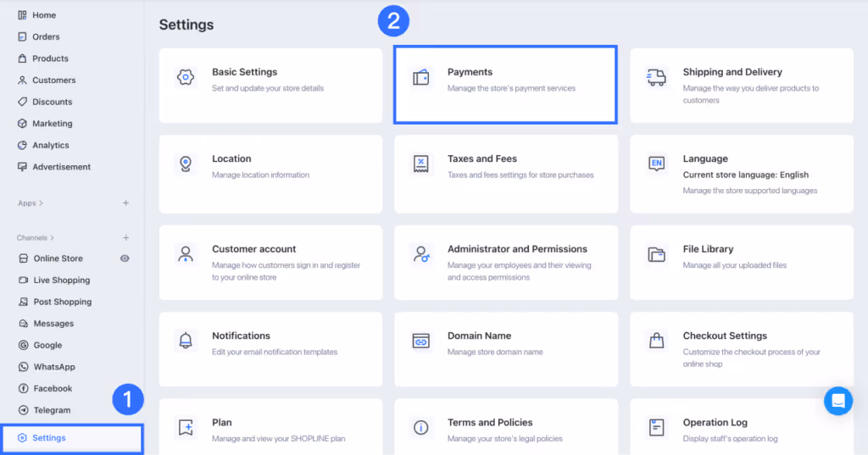Image resolution: width=868 pixels, height=455 pixels.
Task: Click the Administrator and Permissions icon
Action: point(421,254)
